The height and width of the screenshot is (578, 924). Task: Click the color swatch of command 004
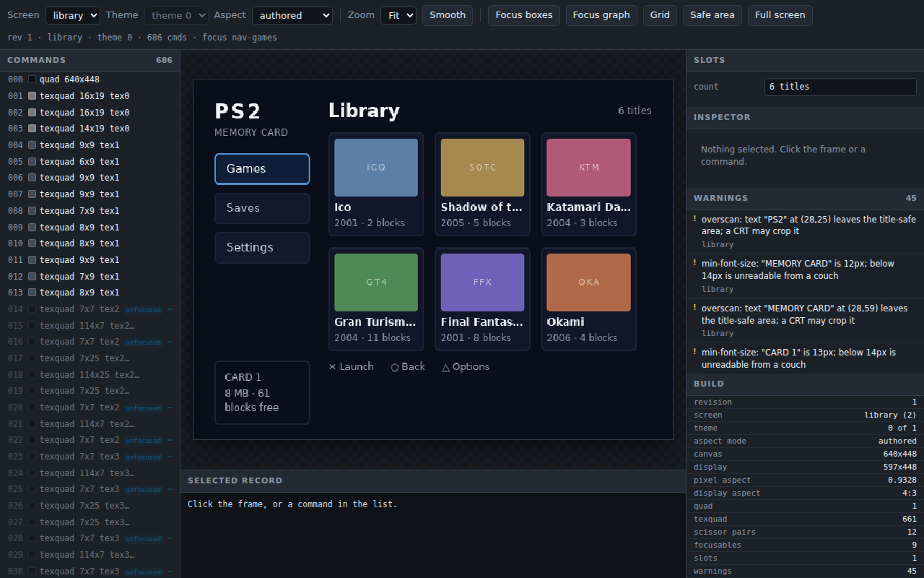coord(32,145)
